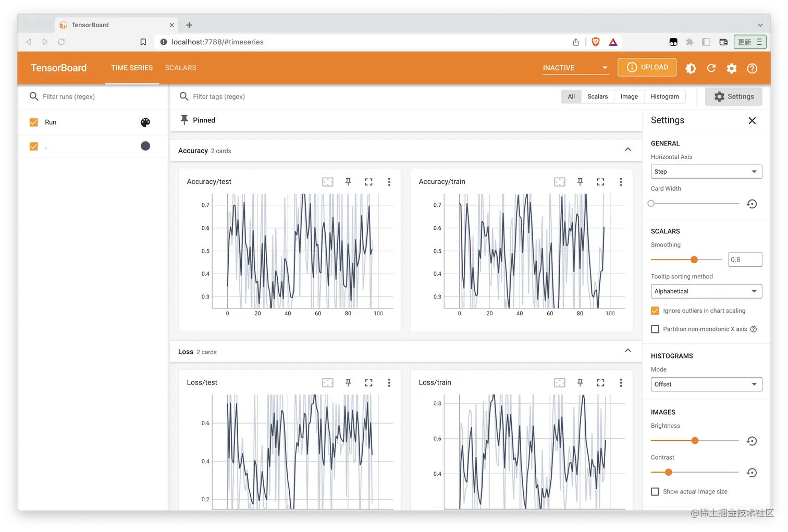Image resolution: width=788 pixels, height=532 pixels.
Task: Toggle dark mode in TensorBoard header
Action: [x=691, y=68]
